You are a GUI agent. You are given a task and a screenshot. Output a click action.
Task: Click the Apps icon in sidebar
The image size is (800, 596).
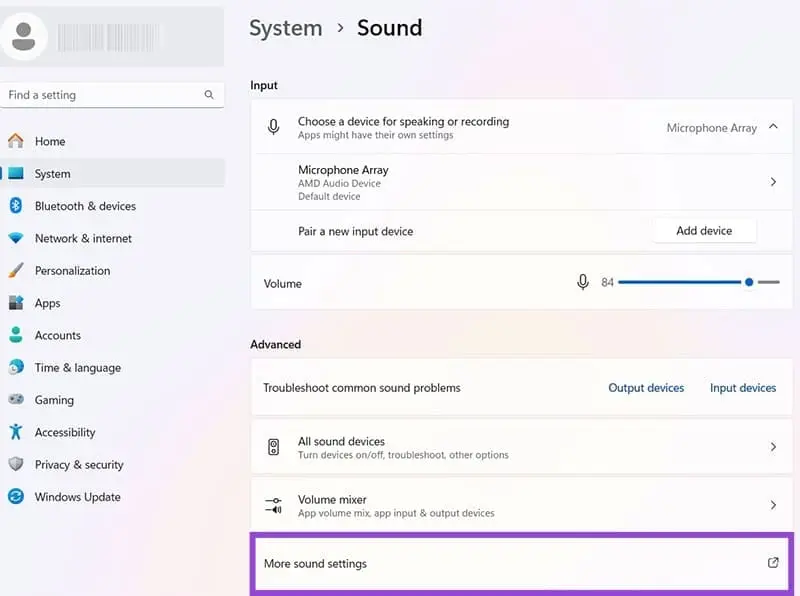16,303
